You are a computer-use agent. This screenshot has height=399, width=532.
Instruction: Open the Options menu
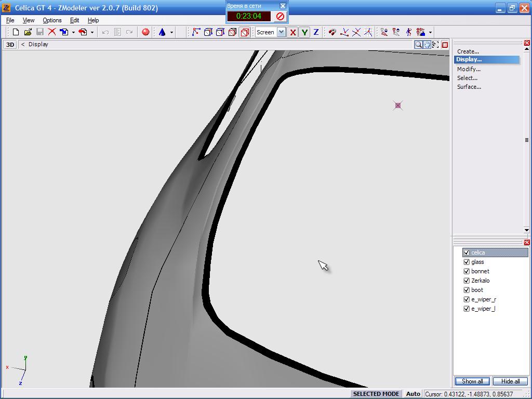tap(52, 20)
